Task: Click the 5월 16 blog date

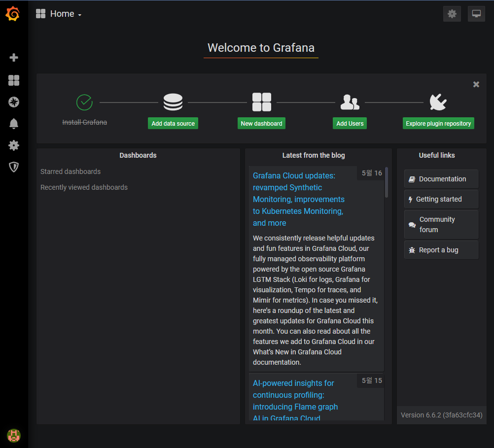Action: [372, 173]
